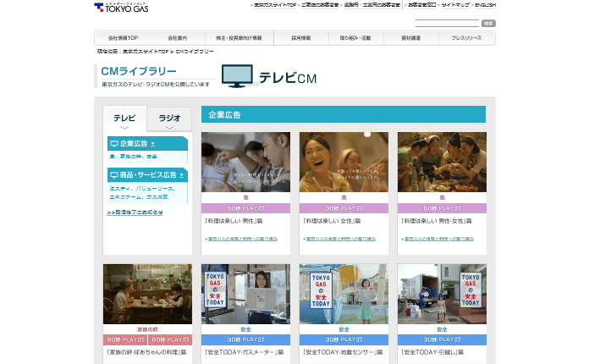589x364 pixels.
Task: Click the site search input field
Action: (447, 24)
